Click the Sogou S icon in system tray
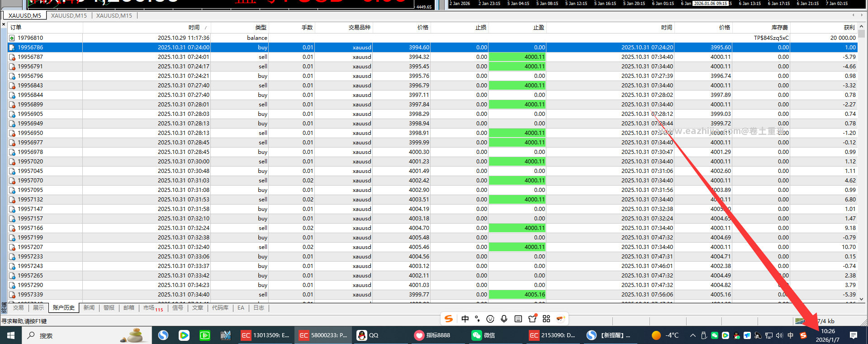The height and width of the screenshot is (344, 868). click(803, 335)
